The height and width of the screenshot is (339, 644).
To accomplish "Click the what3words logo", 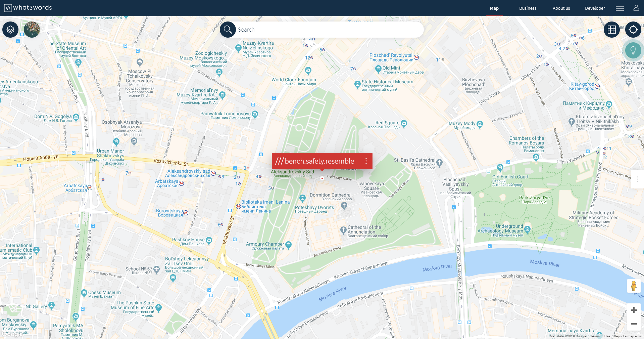I will point(28,8).
